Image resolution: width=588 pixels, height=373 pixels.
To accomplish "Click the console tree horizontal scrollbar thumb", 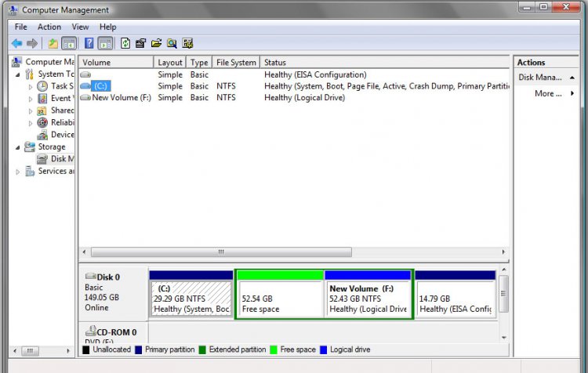I will [30, 351].
